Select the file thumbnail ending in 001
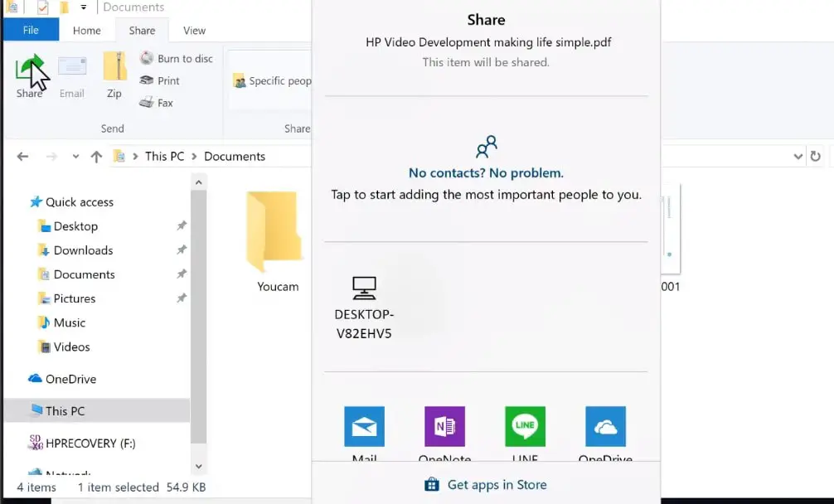 point(670,238)
